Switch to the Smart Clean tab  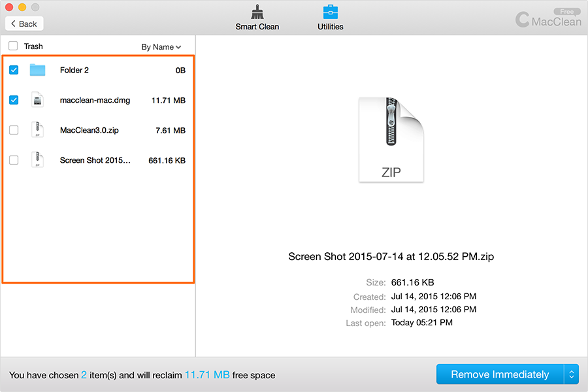pos(257,27)
